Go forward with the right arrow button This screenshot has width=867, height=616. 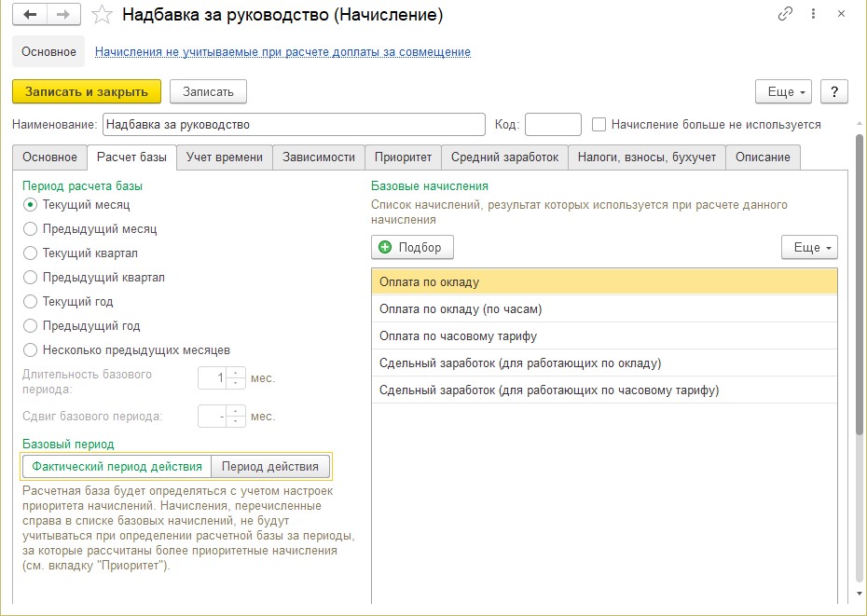[x=63, y=14]
